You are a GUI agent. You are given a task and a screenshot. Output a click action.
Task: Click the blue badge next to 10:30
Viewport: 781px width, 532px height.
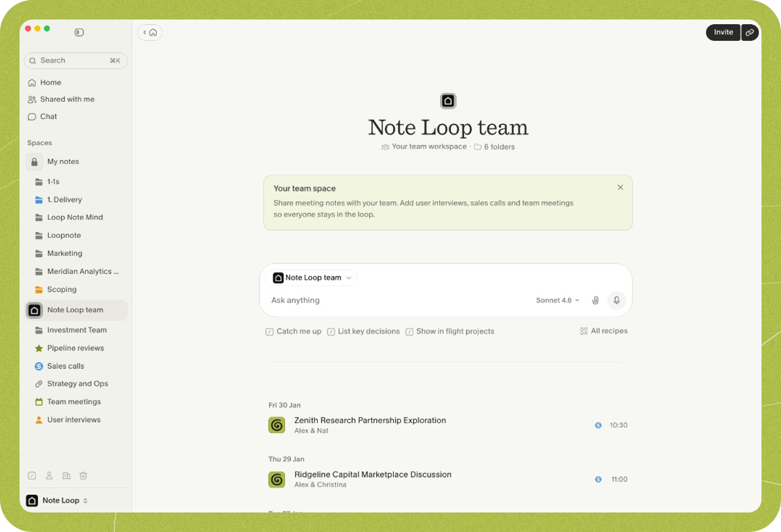598,425
